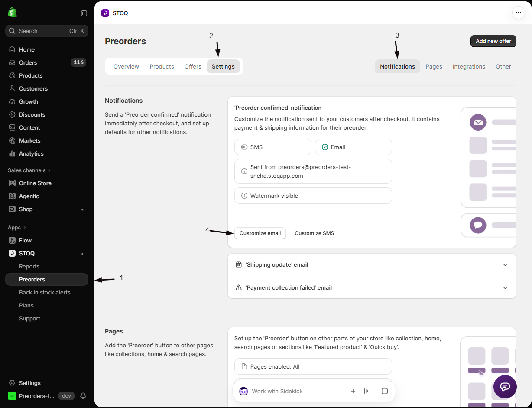The image size is (532, 408).
Task: Switch to the Offers tab
Action: 193,66
